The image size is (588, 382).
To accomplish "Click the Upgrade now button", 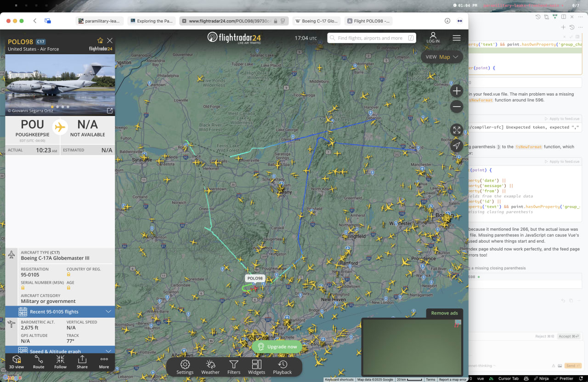I will [277, 347].
